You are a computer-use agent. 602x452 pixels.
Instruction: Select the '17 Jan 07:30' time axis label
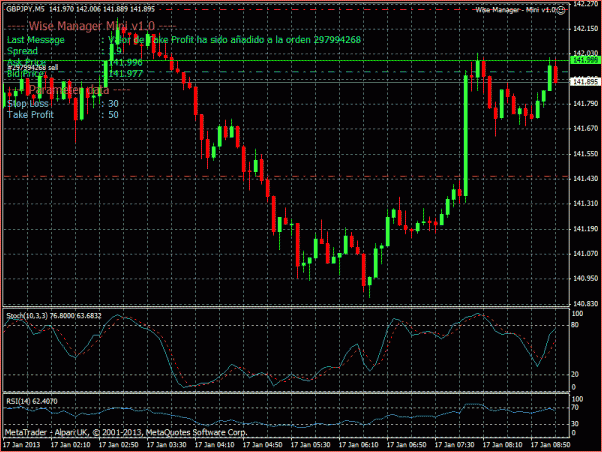coord(455,445)
